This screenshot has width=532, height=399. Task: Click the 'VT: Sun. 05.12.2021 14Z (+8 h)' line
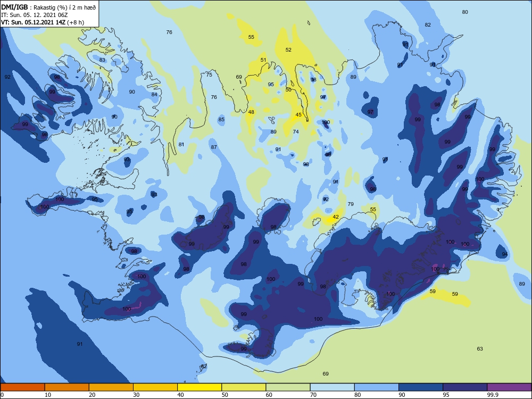coord(43,22)
